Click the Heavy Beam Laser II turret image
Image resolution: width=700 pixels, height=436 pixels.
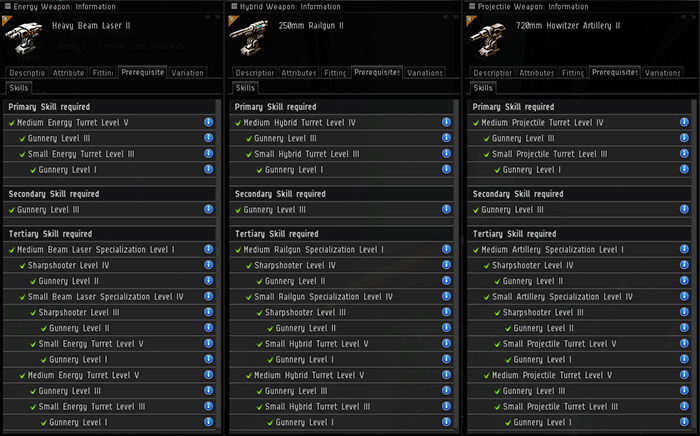tap(23, 37)
